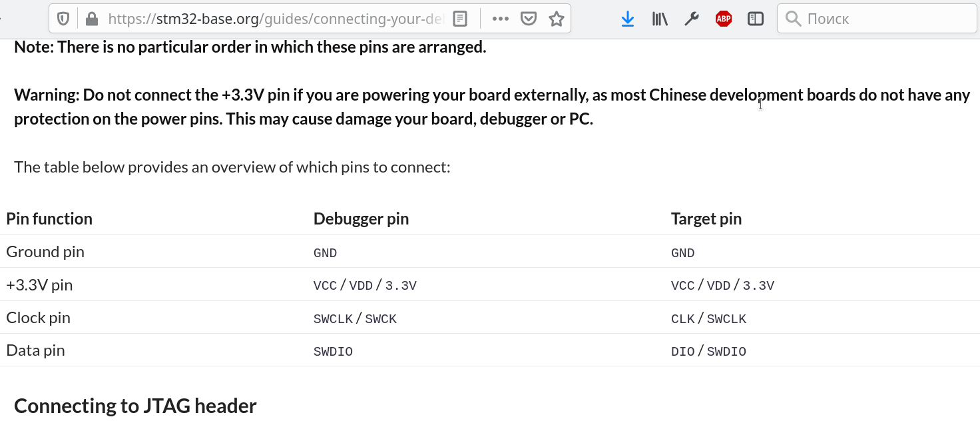This screenshot has height=423, width=980.
Task: Click the 'Ground pin' table row
Action: point(45,252)
